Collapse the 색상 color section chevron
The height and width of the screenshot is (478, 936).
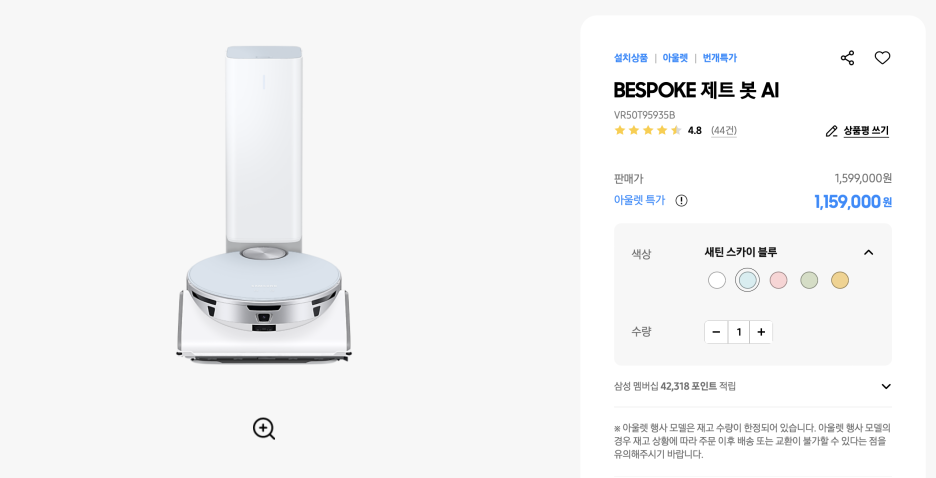(869, 252)
